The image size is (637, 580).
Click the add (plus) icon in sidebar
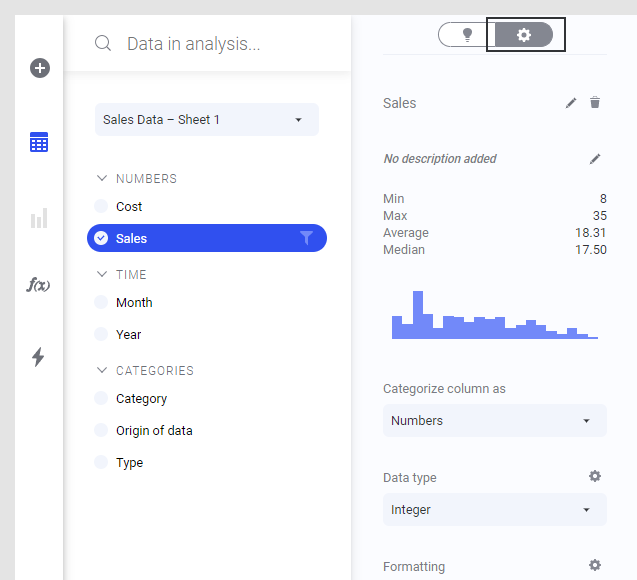tap(40, 68)
